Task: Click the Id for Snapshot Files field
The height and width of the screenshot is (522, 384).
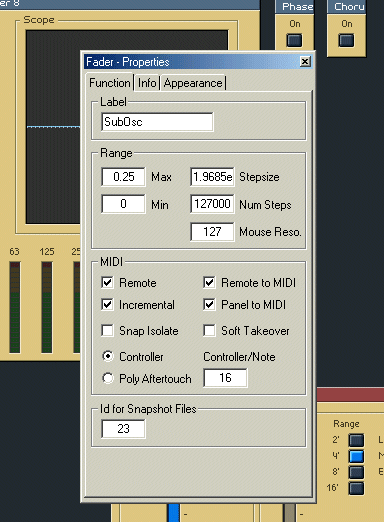Action: coord(123,429)
